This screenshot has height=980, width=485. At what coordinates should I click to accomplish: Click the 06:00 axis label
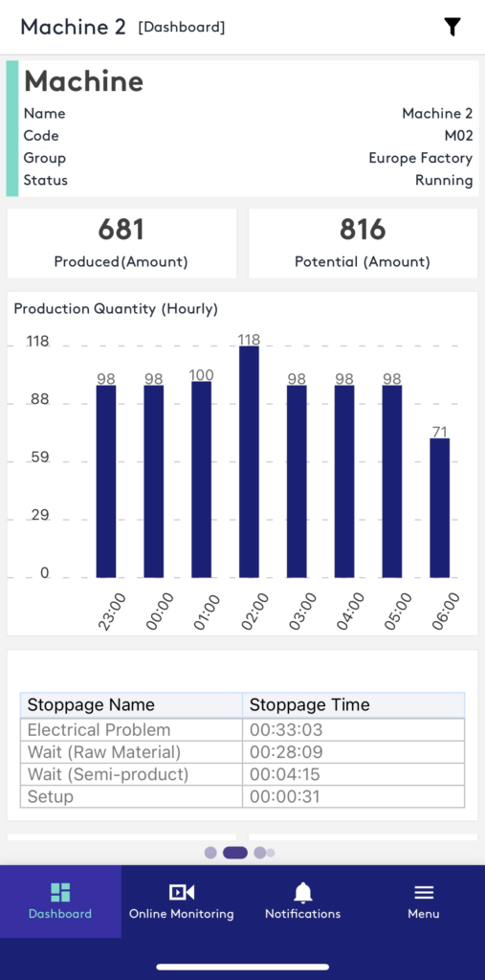tap(446, 612)
